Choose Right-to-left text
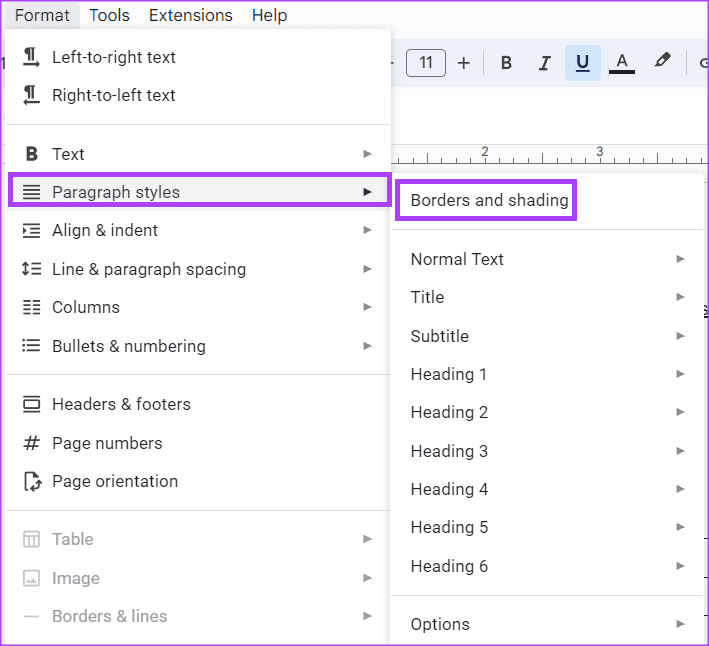 [x=198, y=95]
